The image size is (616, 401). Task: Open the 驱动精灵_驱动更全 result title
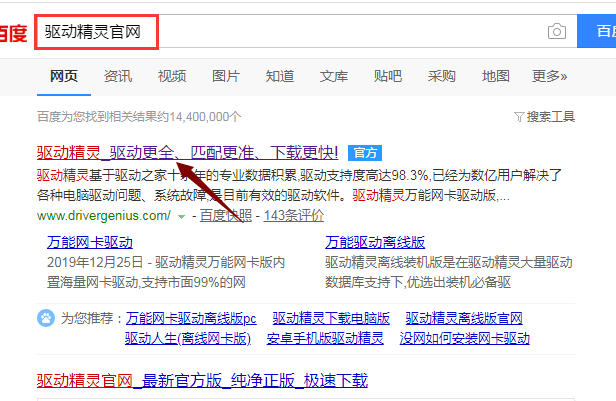[x=187, y=153]
